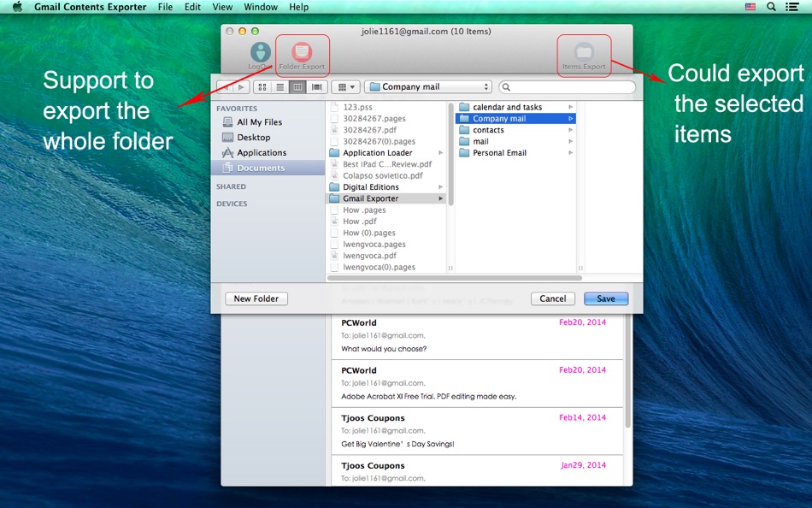812x508 pixels.
Task: Select Documents in Favorites sidebar
Action: pos(268,168)
